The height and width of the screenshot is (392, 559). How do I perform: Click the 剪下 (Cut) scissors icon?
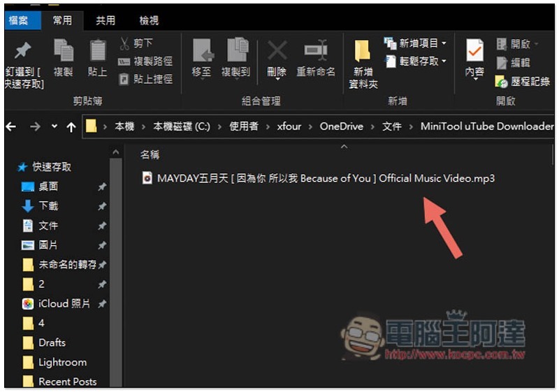tap(124, 43)
